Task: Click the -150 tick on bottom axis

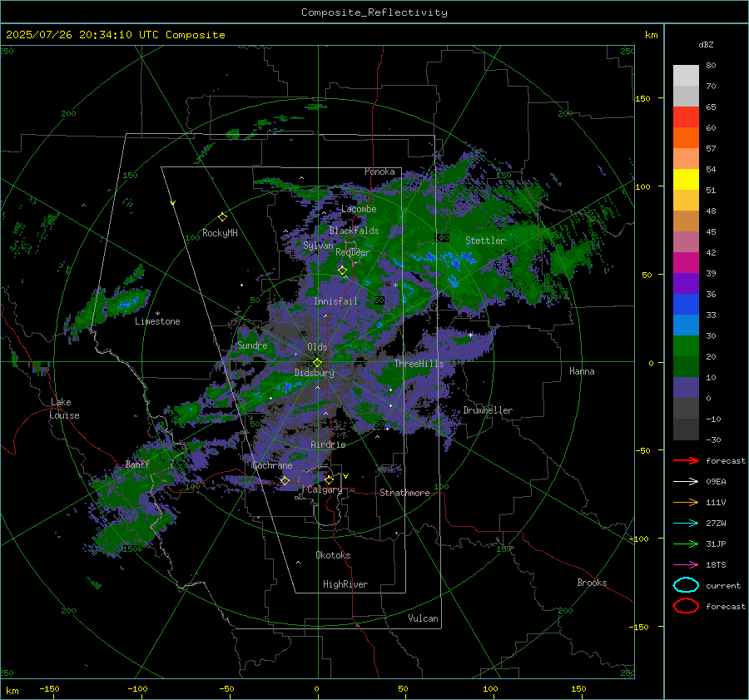Action: click(x=49, y=688)
